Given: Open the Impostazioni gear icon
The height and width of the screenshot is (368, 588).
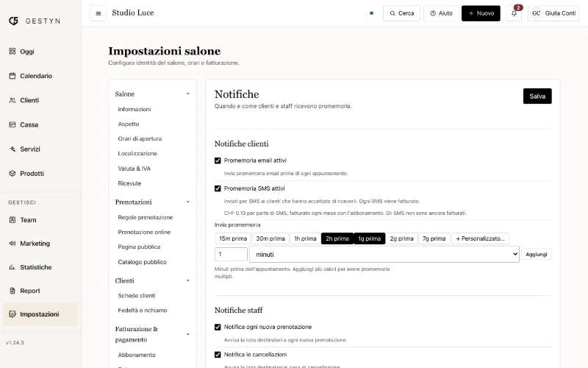Looking at the screenshot, I should click(12, 314).
